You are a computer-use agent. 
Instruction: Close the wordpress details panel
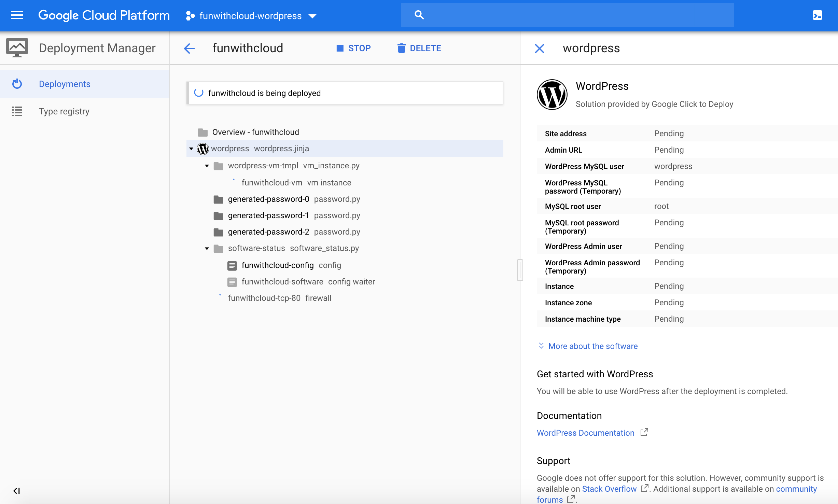[x=539, y=48]
